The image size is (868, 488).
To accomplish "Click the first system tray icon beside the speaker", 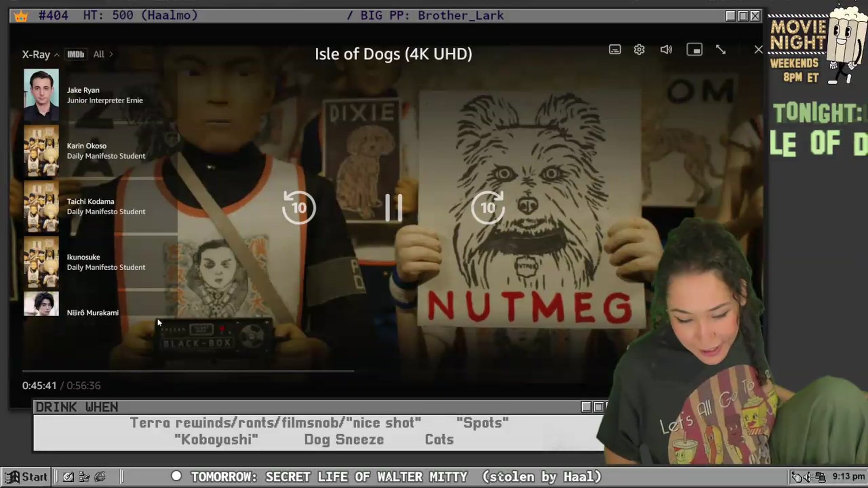I will (797, 477).
